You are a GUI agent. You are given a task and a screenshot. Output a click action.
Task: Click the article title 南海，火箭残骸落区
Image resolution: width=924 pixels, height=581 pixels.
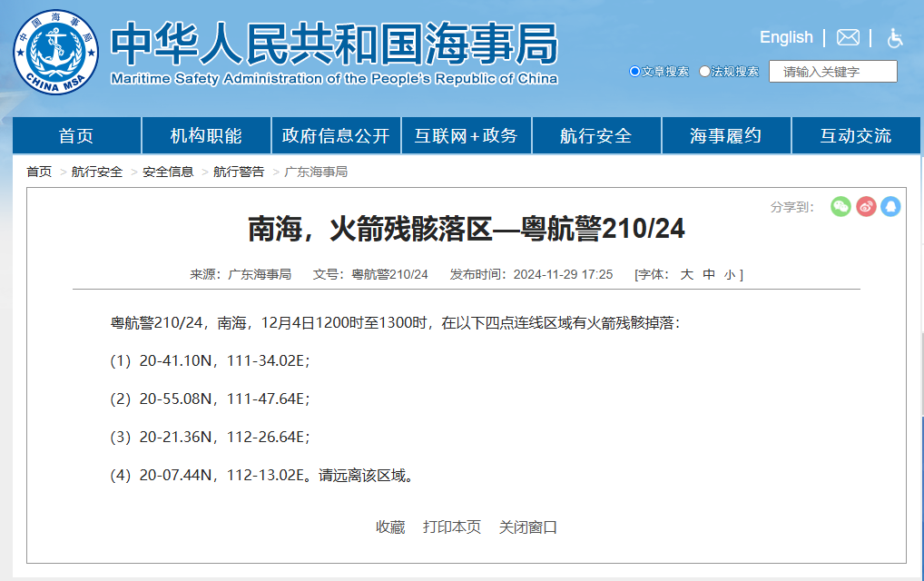(467, 229)
